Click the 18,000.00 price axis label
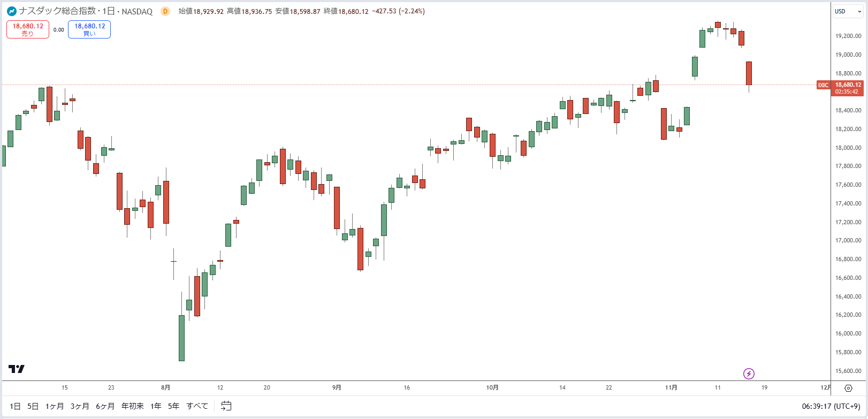The height and width of the screenshot is (419, 868). [x=848, y=148]
